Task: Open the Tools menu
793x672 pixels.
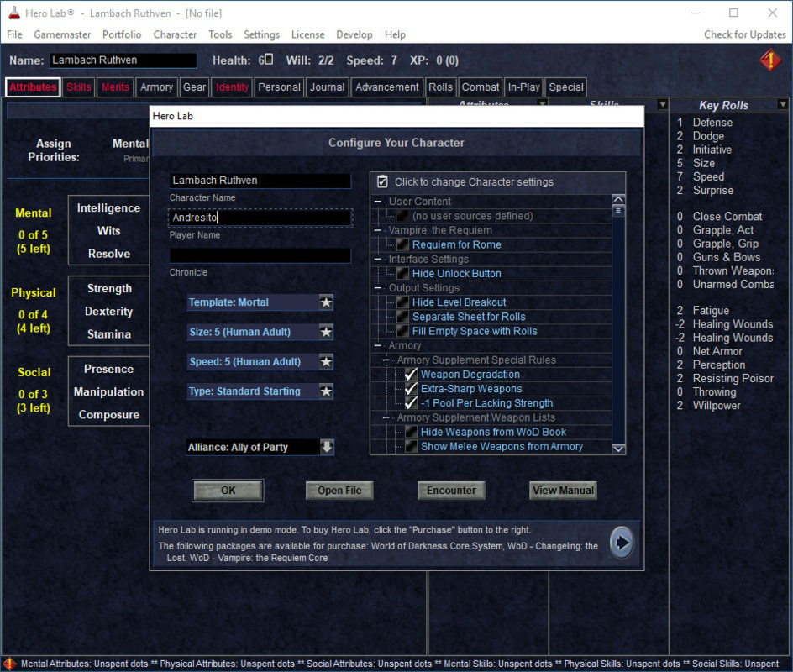Action: click(220, 34)
